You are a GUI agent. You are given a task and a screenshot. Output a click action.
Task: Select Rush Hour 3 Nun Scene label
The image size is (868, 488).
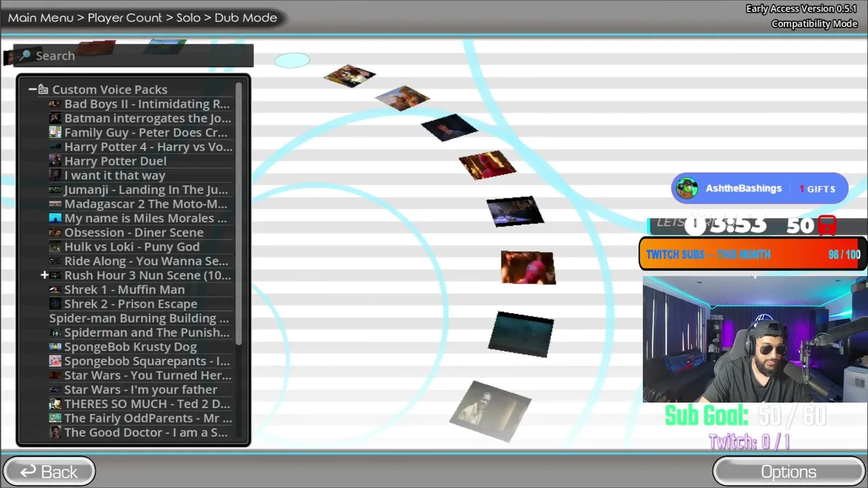(x=147, y=275)
